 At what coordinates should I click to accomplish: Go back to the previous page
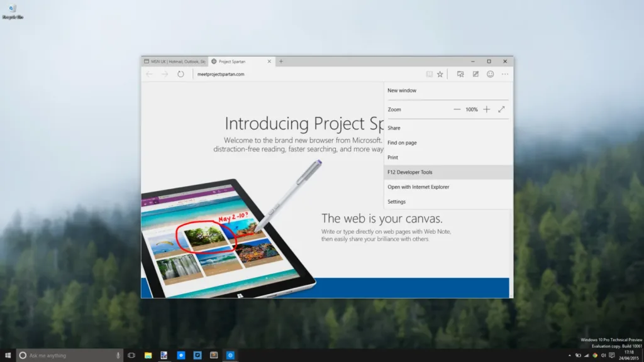pos(150,74)
